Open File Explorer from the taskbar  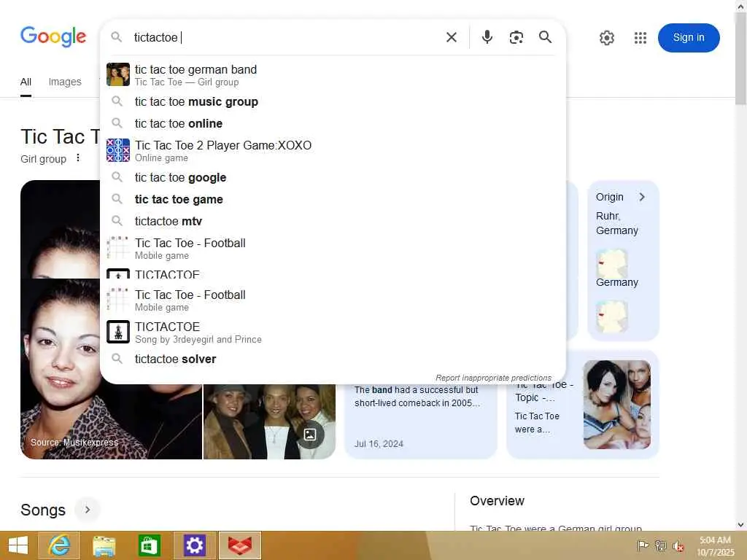[104, 545]
